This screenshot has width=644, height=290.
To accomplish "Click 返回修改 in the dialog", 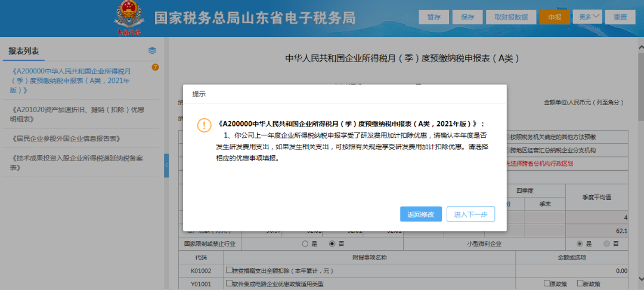I will pos(421,214).
